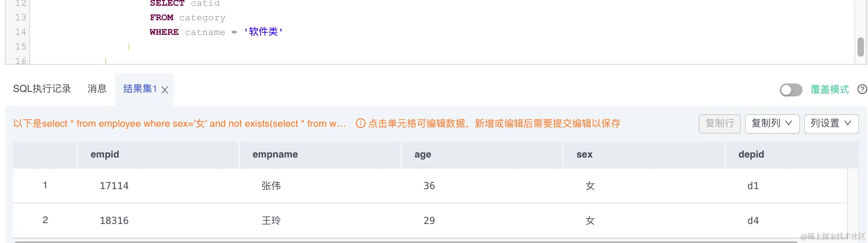Click the empid column header

[x=158, y=154]
